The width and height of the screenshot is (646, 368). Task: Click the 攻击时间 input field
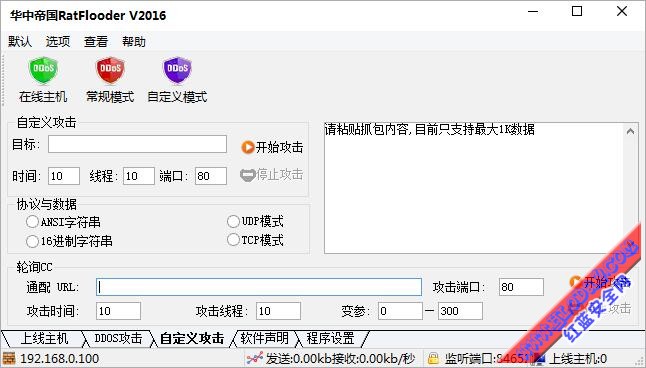point(118,311)
